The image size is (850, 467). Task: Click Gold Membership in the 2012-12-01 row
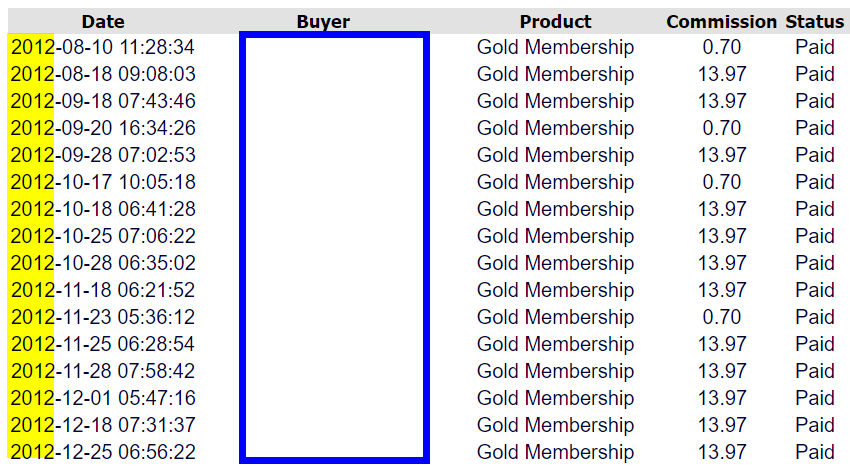coord(555,398)
